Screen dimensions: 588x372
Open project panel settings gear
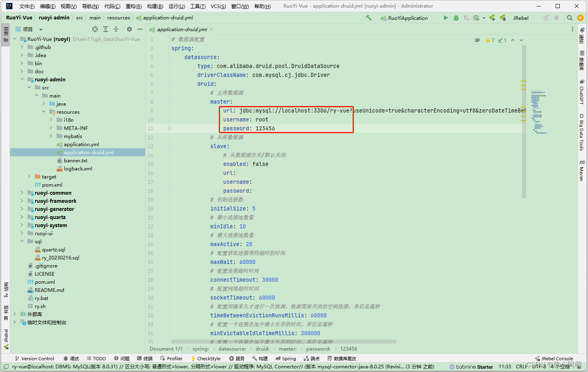[129, 29]
